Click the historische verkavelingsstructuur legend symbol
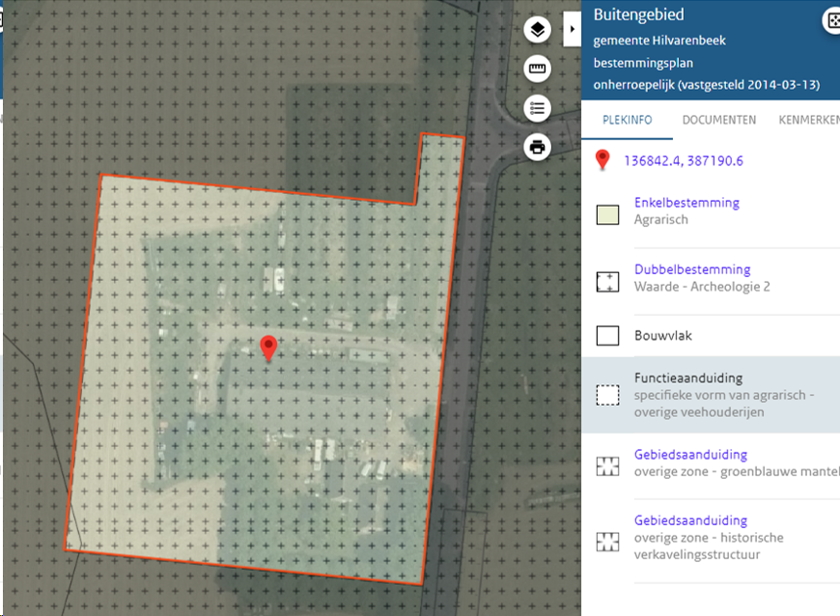 [x=607, y=542]
